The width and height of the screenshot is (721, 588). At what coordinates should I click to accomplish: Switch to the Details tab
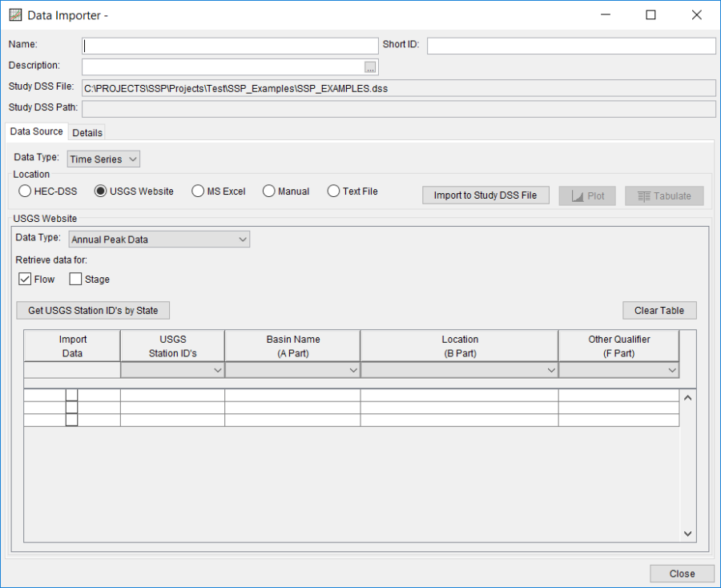[x=87, y=133]
